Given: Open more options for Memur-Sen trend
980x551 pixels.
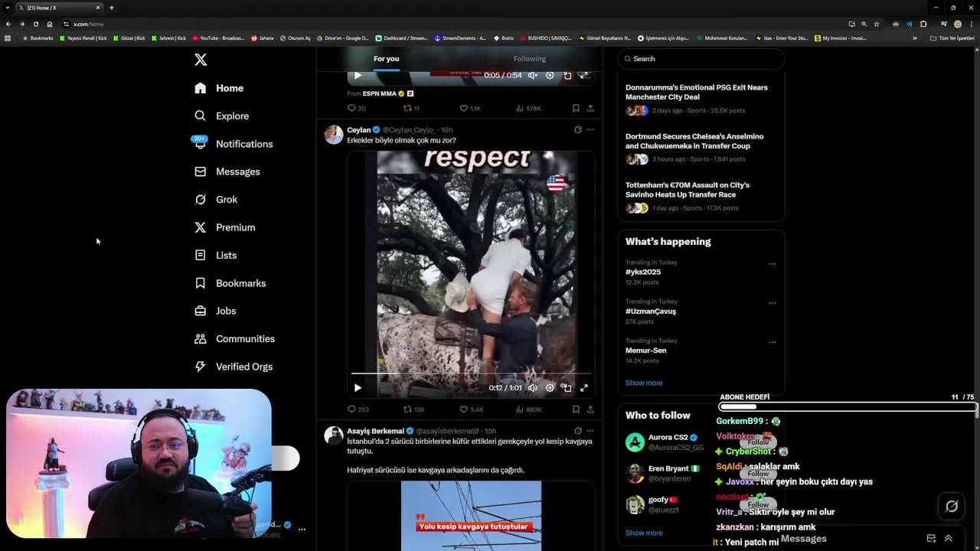Looking at the screenshot, I should pos(772,342).
